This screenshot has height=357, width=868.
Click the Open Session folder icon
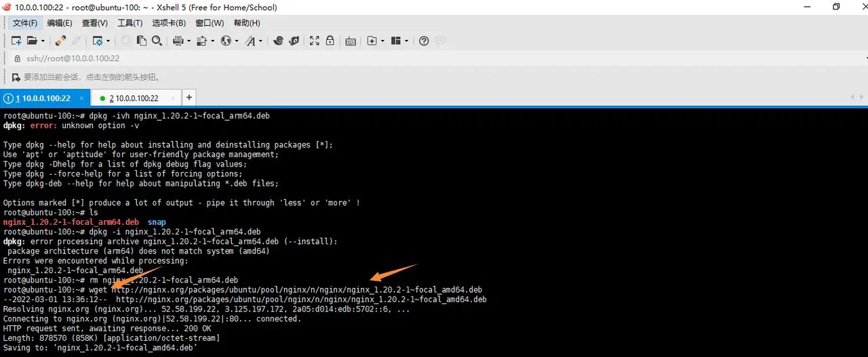(32, 41)
